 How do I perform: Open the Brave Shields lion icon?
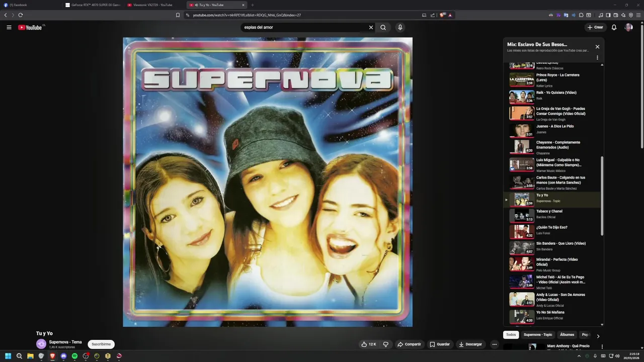[x=442, y=15]
